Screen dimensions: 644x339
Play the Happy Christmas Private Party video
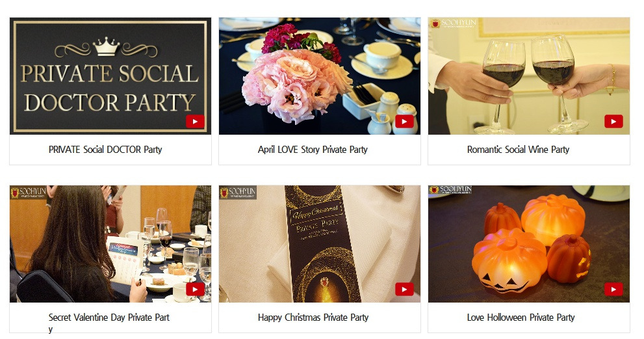(x=404, y=289)
